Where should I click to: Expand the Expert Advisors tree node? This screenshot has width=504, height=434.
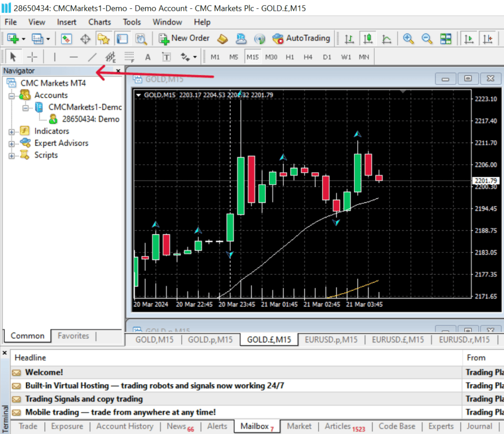pyautogui.click(x=12, y=144)
